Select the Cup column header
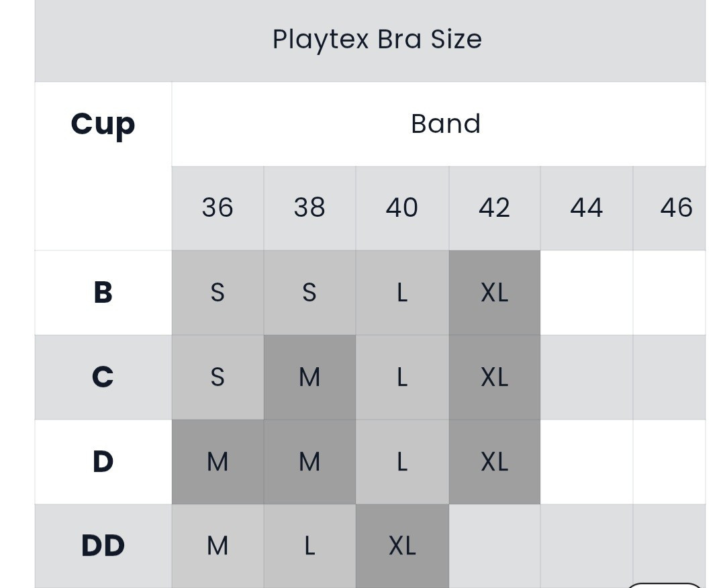 [x=103, y=124]
